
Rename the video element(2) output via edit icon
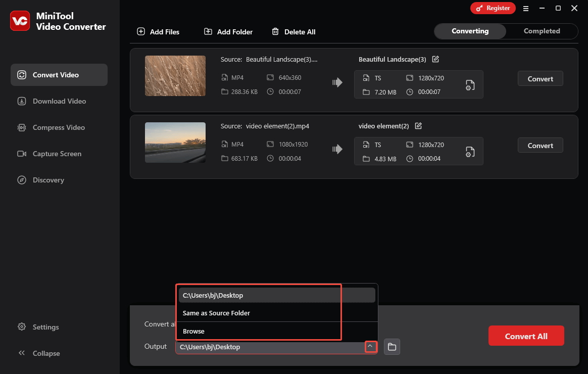coord(418,126)
